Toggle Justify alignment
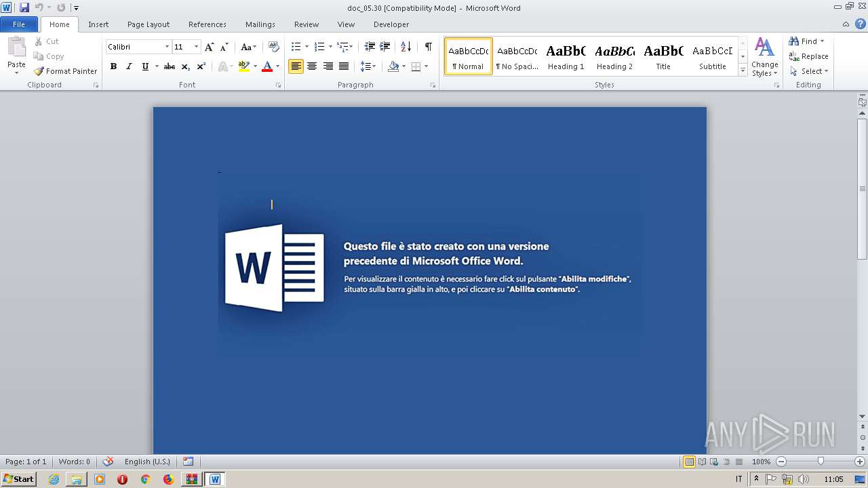868x488 pixels. click(x=344, y=66)
